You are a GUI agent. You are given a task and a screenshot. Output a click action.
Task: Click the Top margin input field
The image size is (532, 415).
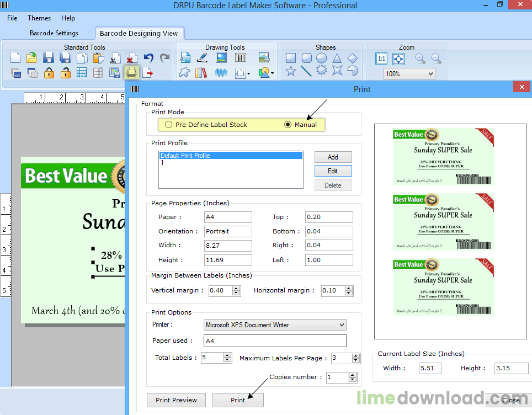329,217
